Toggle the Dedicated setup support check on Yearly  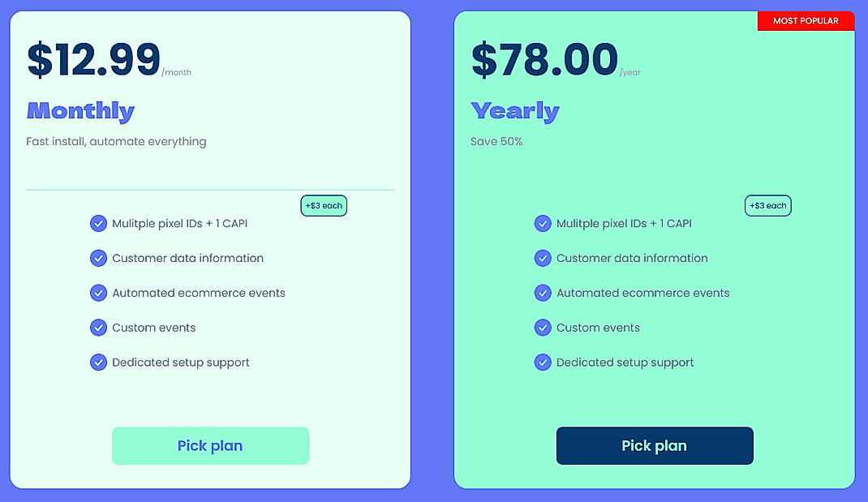(x=543, y=363)
